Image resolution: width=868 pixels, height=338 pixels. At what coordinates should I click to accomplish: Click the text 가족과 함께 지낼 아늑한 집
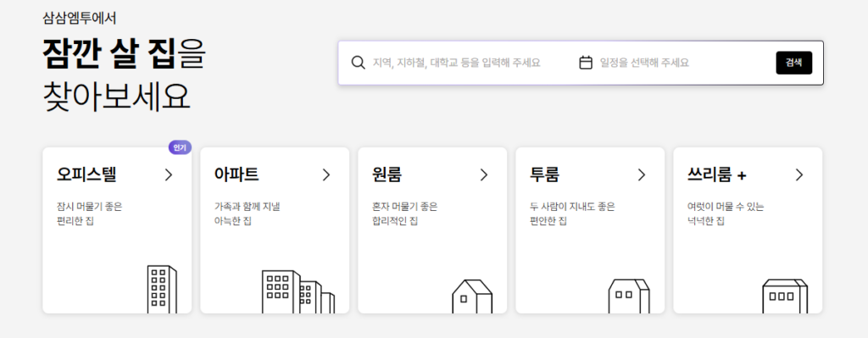[248, 214]
